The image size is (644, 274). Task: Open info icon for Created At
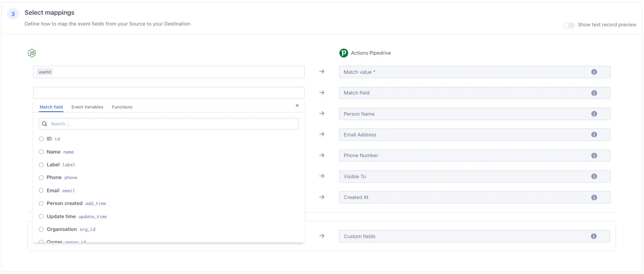pyautogui.click(x=594, y=197)
